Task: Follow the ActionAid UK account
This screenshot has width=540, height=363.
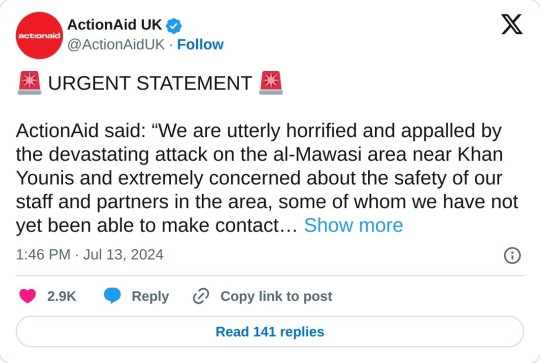Action: 200,45
